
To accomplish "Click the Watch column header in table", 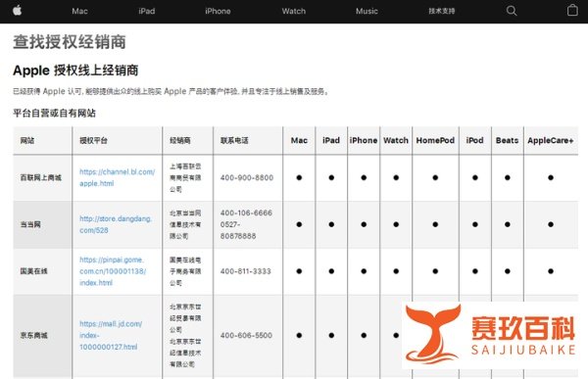I will [396, 140].
